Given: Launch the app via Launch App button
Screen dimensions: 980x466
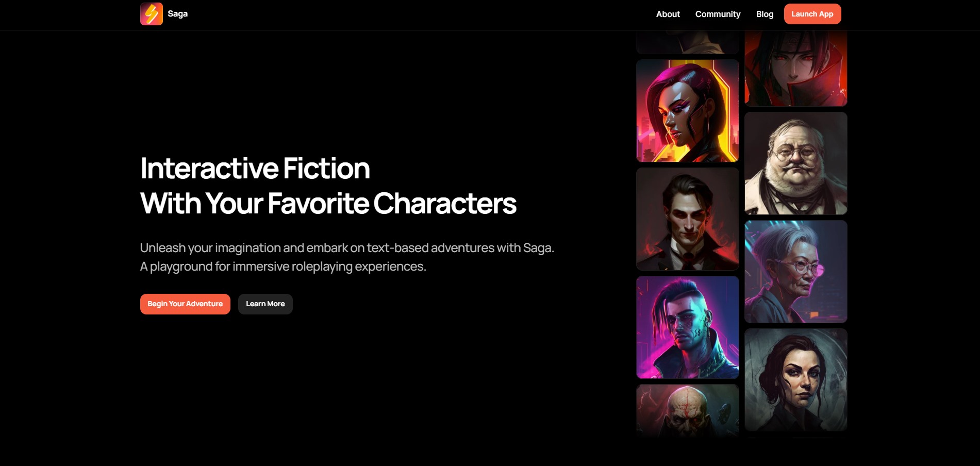Looking at the screenshot, I should click(812, 14).
